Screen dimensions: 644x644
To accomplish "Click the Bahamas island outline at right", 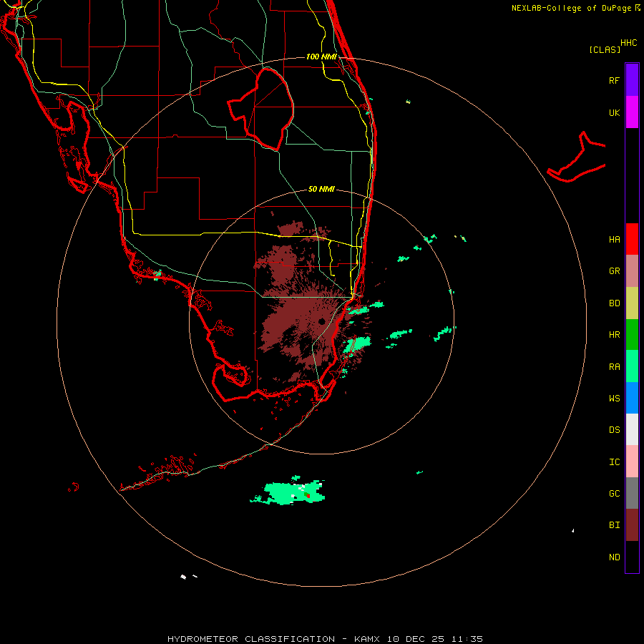I will coord(576,158).
